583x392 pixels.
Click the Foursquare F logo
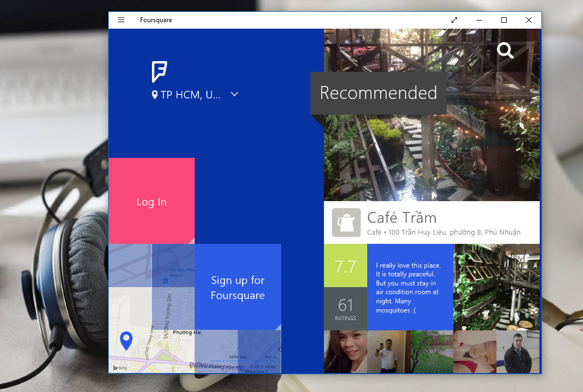point(159,72)
